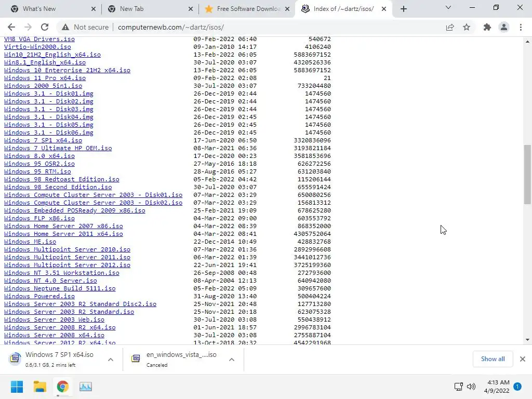Download Windows 3.1 - Disk01.img
532x399 pixels.
[48, 94]
